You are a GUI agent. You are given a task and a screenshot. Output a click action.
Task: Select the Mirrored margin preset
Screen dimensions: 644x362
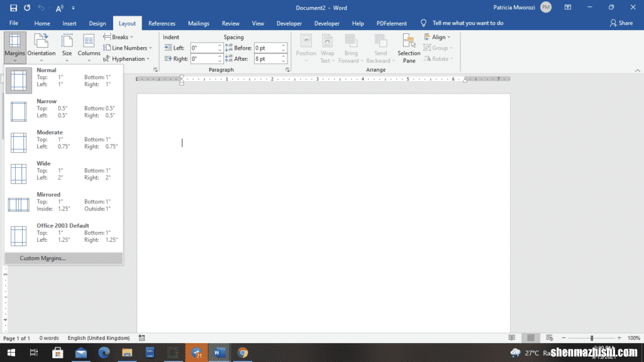(64, 204)
